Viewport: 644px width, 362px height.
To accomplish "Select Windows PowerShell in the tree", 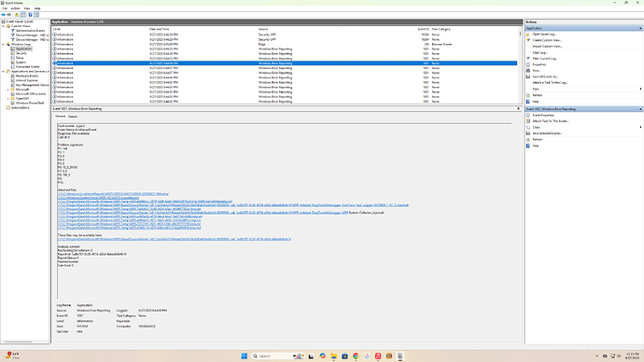I will coord(30,103).
